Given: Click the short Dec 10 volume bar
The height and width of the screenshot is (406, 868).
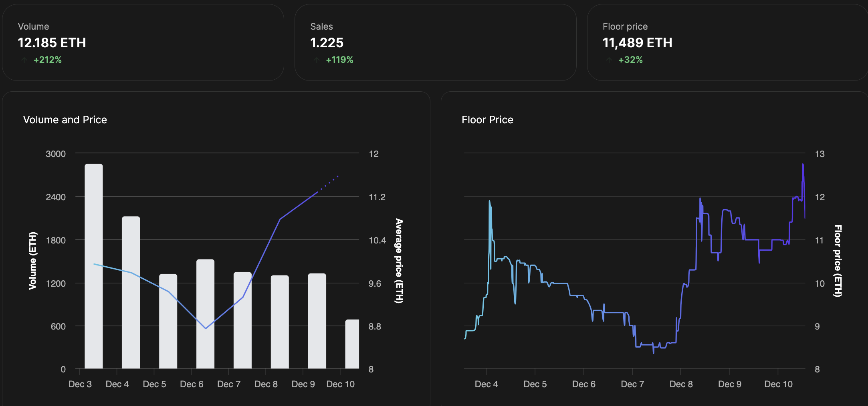Looking at the screenshot, I should click(352, 344).
